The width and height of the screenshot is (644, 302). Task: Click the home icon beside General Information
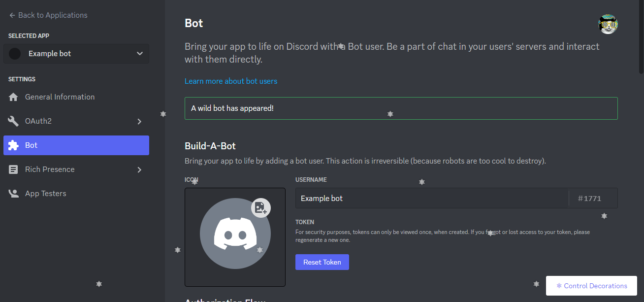(14, 97)
